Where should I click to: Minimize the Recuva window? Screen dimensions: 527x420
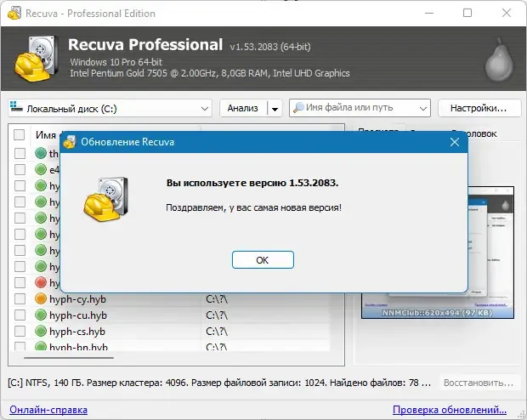click(429, 13)
